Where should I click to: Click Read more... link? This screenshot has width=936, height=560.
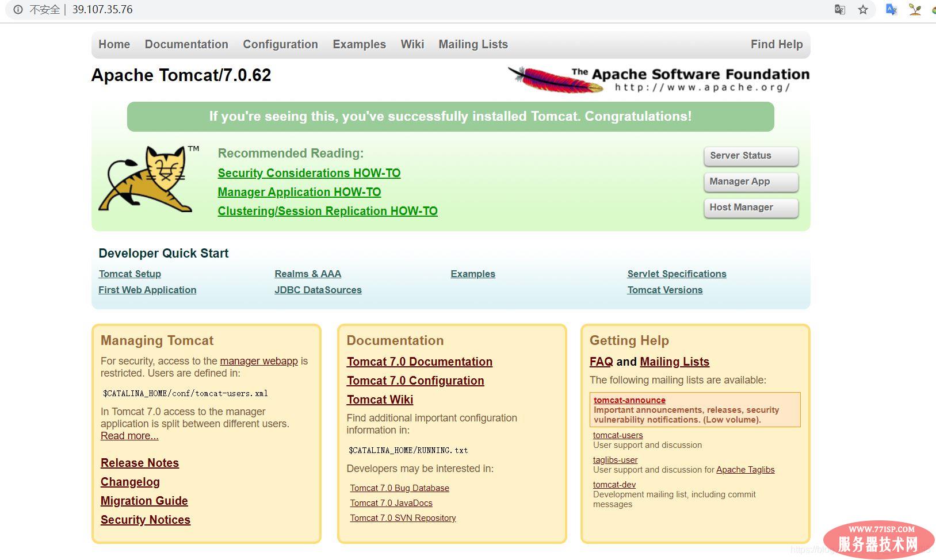(x=129, y=436)
